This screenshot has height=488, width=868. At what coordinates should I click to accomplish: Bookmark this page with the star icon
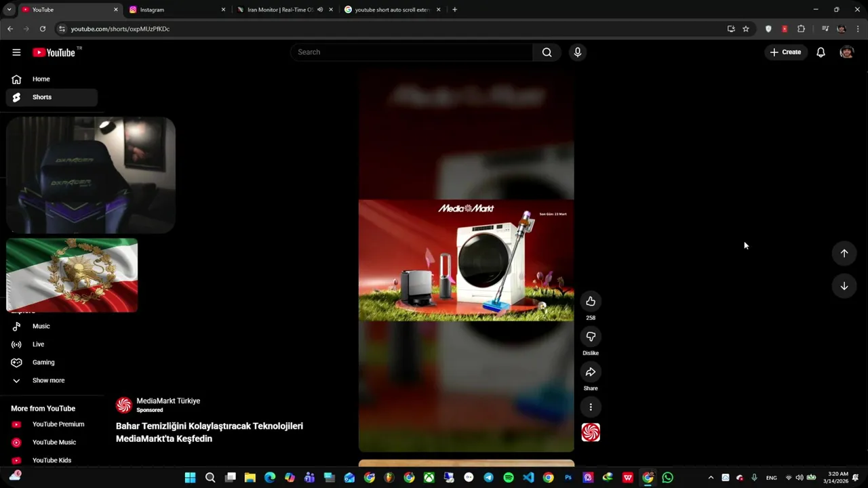point(746,29)
